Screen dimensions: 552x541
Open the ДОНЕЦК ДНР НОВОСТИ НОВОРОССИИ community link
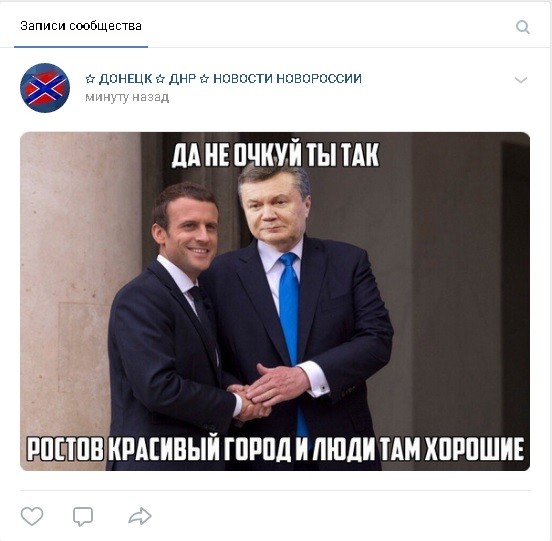224,78
